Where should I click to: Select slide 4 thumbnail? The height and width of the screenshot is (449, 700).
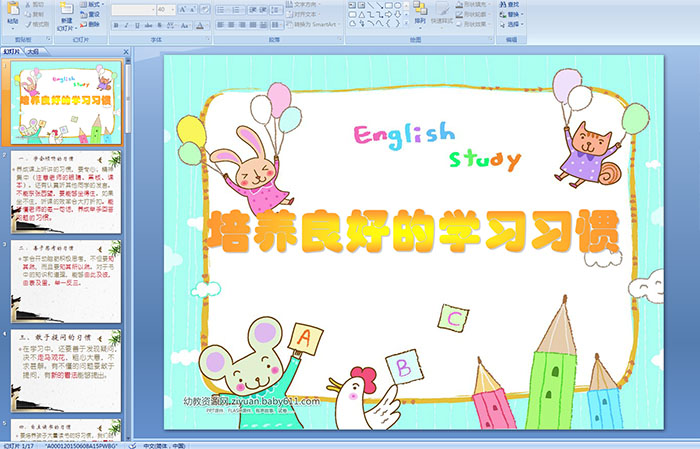click(x=66, y=371)
